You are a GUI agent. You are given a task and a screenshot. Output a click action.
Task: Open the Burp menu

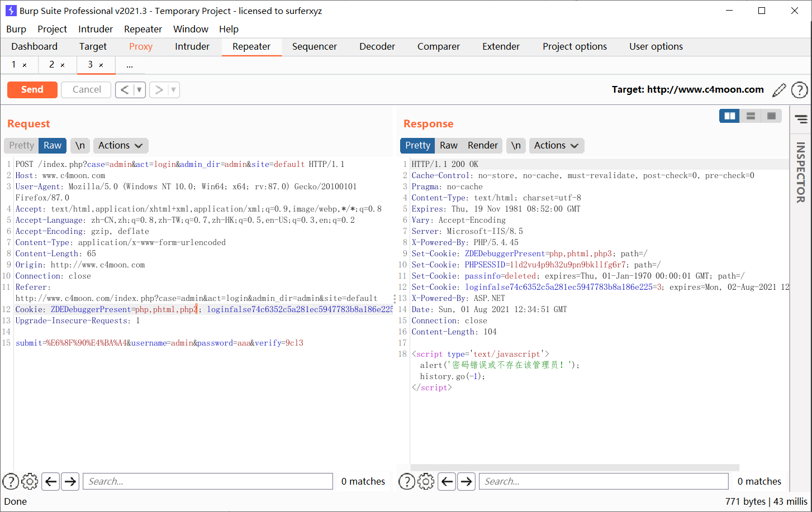16,29
